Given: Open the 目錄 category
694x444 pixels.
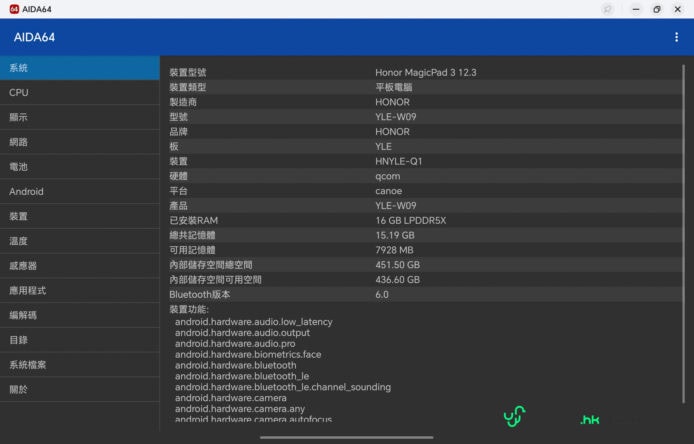Looking at the screenshot, I should point(80,340).
